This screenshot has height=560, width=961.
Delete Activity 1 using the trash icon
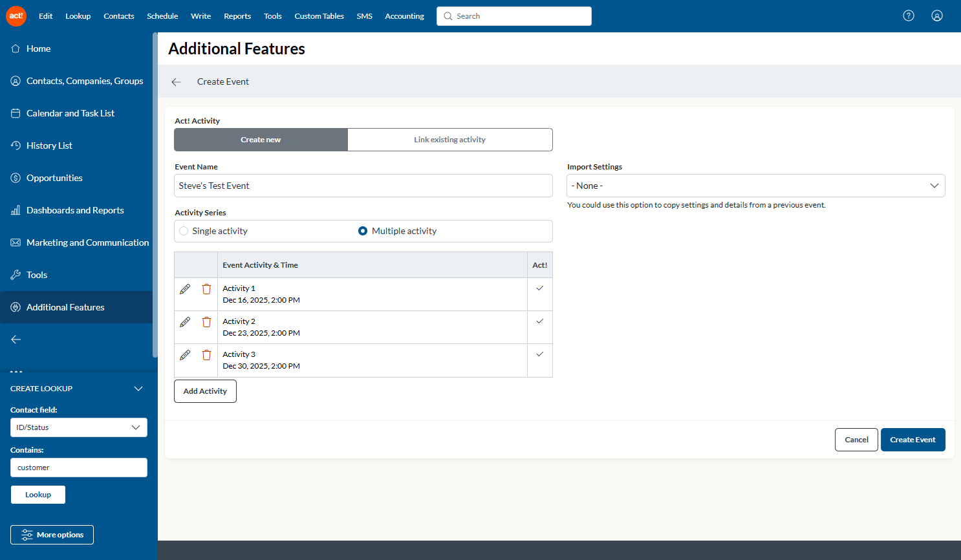click(x=206, y=289)
